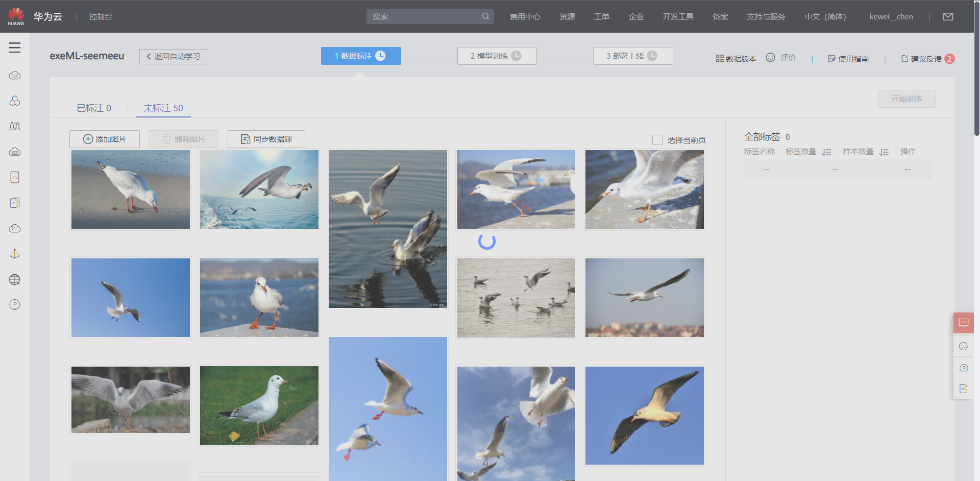Open 开发工具 menu
The height and width of the screenshot is (481, 980).
[x=678, y=17]
